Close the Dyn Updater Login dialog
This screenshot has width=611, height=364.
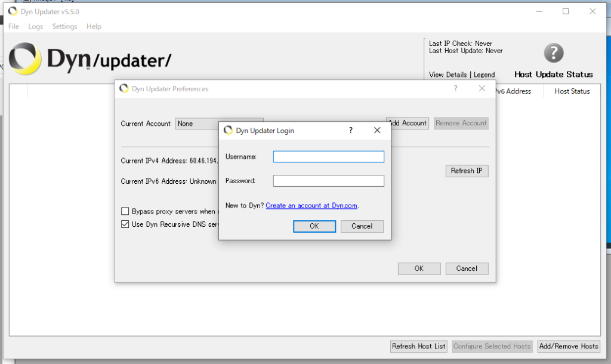pyautogui.click(x=377, y=130)
